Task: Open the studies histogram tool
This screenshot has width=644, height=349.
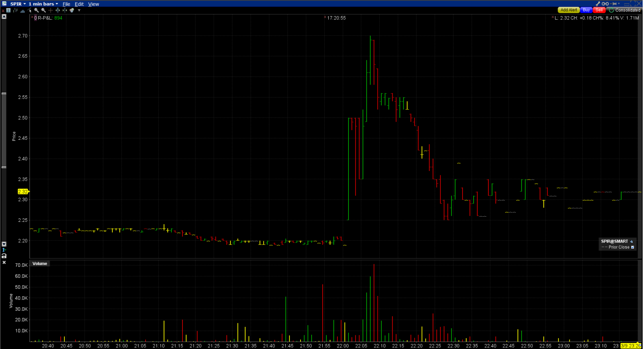Action: tap(23, 10)
